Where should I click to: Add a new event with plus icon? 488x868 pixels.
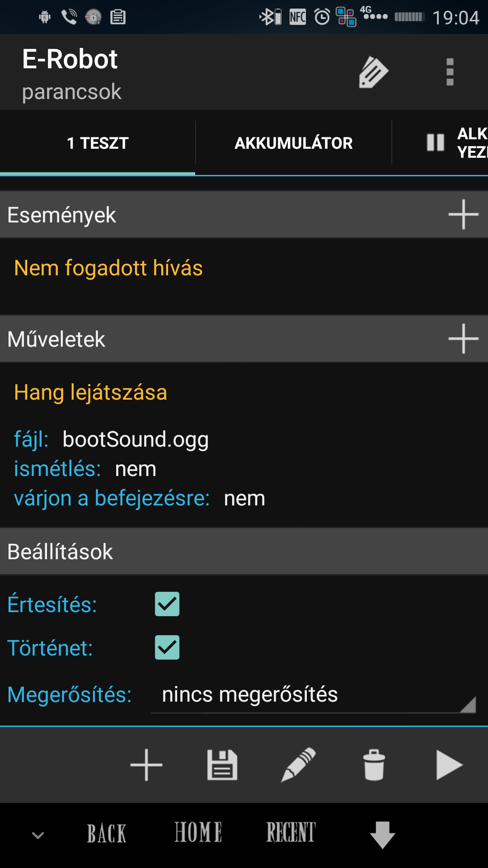pos(463,214)
